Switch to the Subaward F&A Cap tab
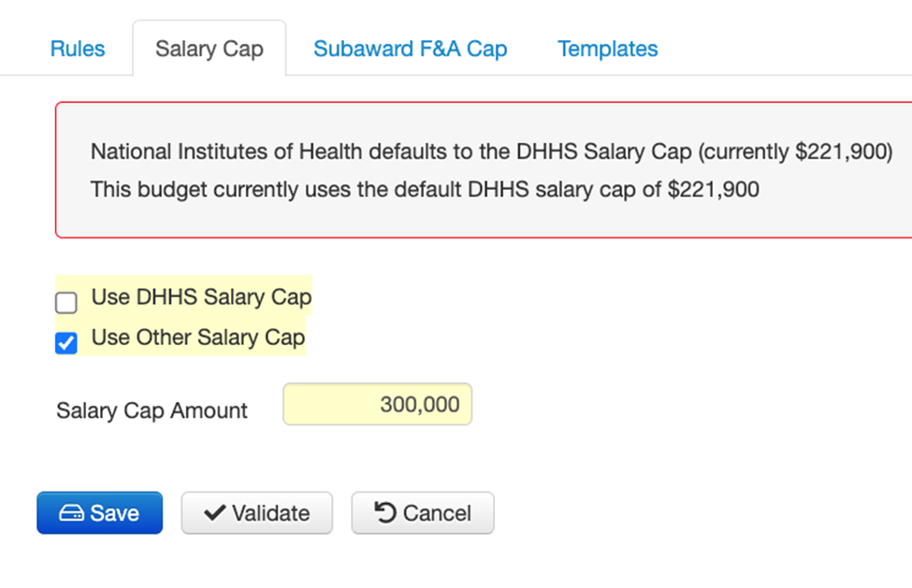 tap(410, 49)
